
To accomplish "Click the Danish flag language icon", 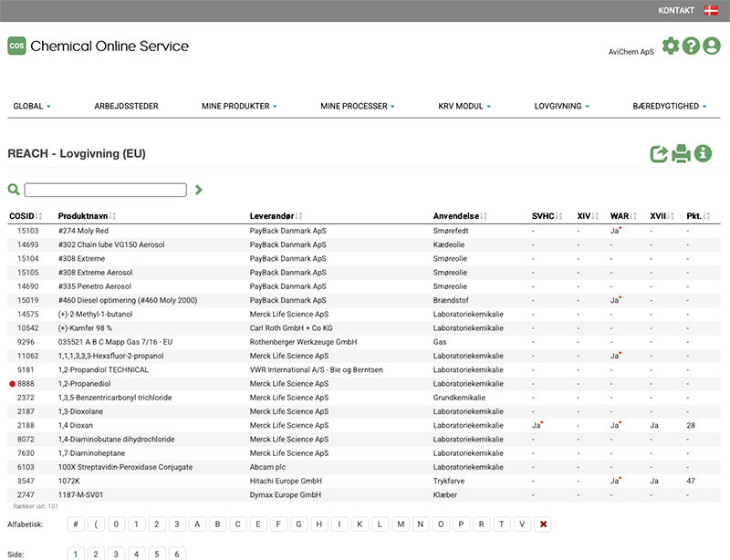I will point(711,10).
